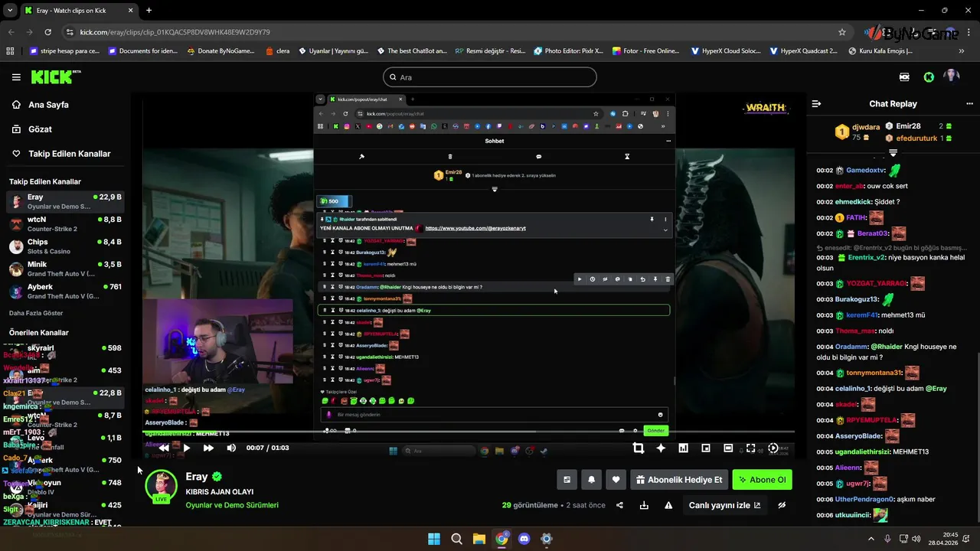Open playback speed settings in player
Image resolution: width=980 pixels, height=551 pixels.
[x=773, y=448]
